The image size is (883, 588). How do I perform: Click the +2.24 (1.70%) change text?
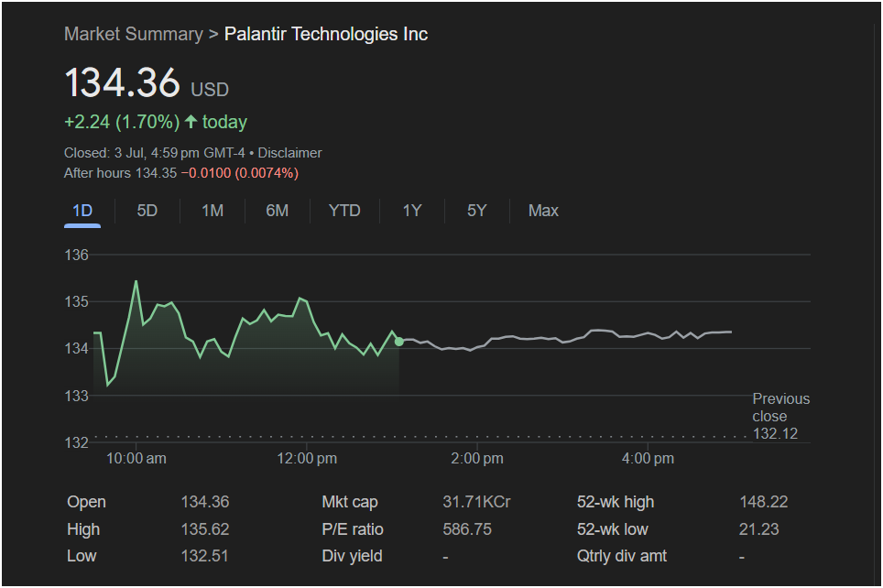point(122,122)
